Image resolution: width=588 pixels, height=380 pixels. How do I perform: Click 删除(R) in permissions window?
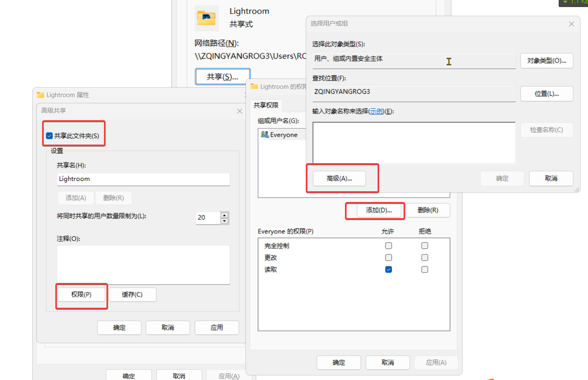point(428,210)
